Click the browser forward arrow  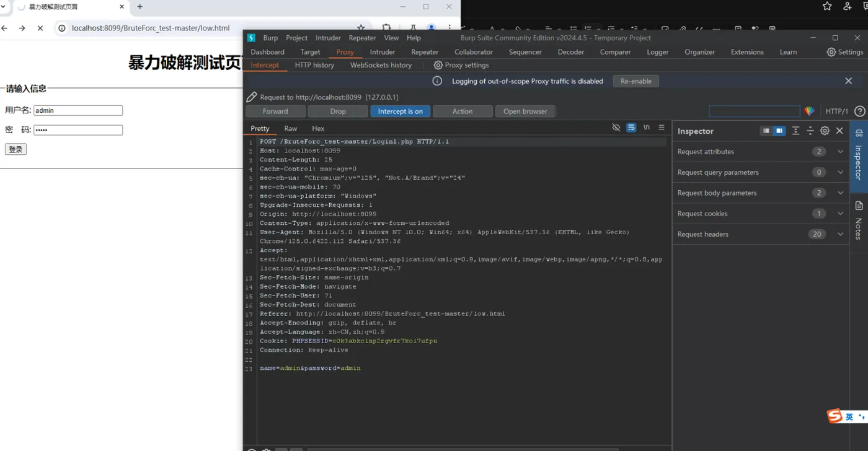[22, 28]
